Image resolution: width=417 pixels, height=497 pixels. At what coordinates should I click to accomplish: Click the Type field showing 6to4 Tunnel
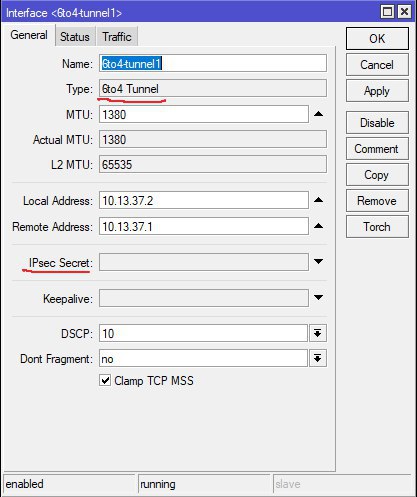coord(213,89)
